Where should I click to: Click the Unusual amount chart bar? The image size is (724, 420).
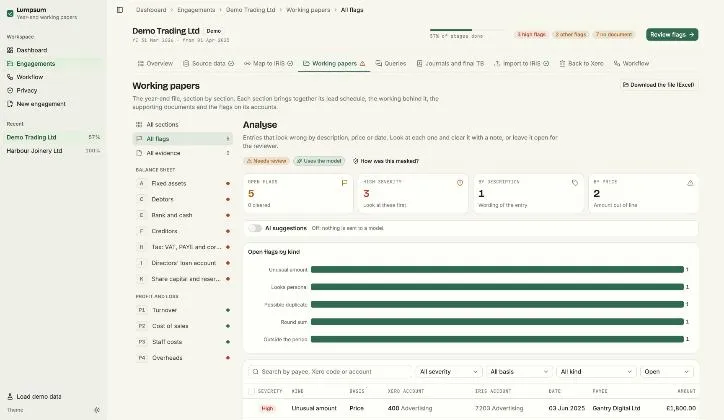click(497, 270)
